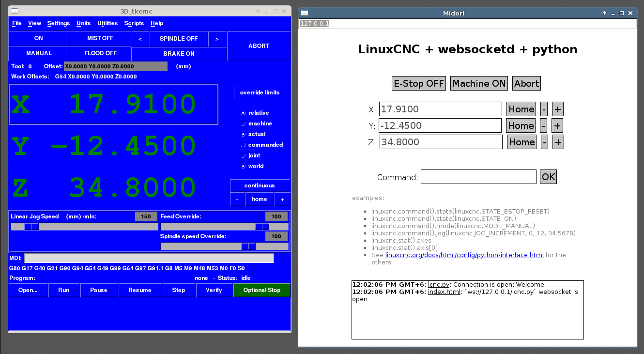Click the Y position input field in Midori
Screen dimensions: 644x354
click(x=440, y=125)
